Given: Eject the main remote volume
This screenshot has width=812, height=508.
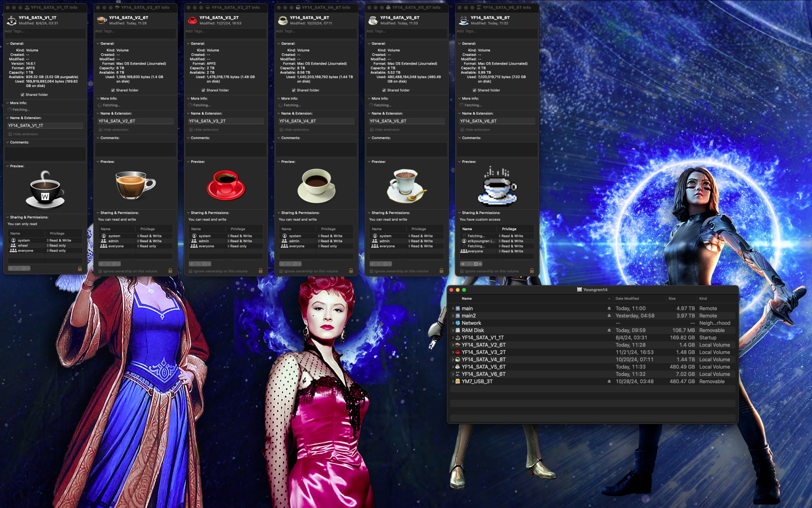Looking at the screenshot, I should [609, 308].
